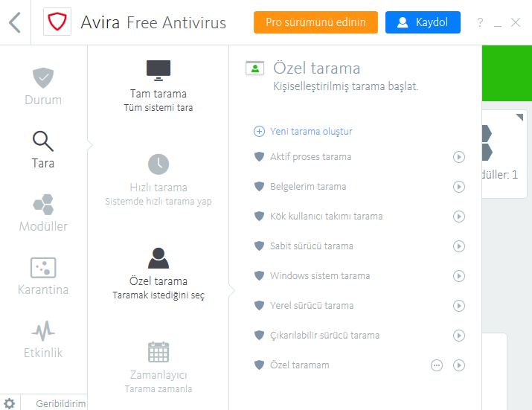The width and height of the screenshot is (532, 410).
Task: Click Yeni tarama oluştur link
Action: (x=311, y=132)
